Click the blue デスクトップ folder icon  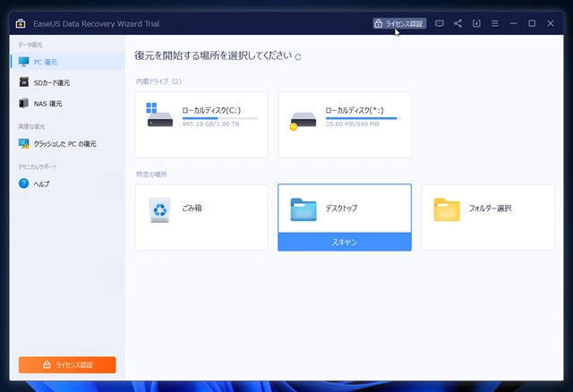304,209
